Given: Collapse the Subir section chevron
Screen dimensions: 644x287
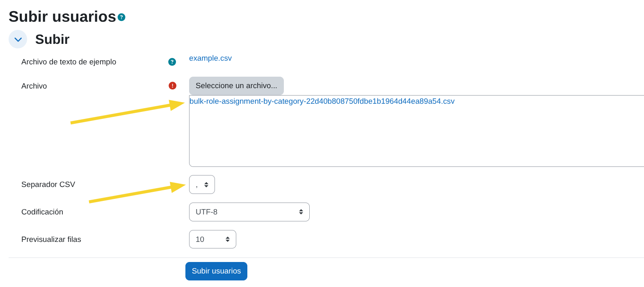Looking at the screenshot, I should coord(18,39).
